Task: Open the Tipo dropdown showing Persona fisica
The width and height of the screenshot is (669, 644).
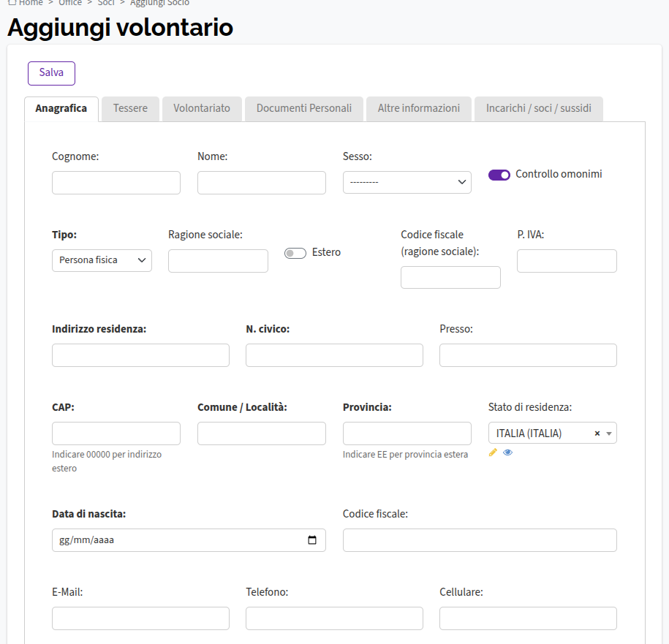Action: (x=102, y=260)
